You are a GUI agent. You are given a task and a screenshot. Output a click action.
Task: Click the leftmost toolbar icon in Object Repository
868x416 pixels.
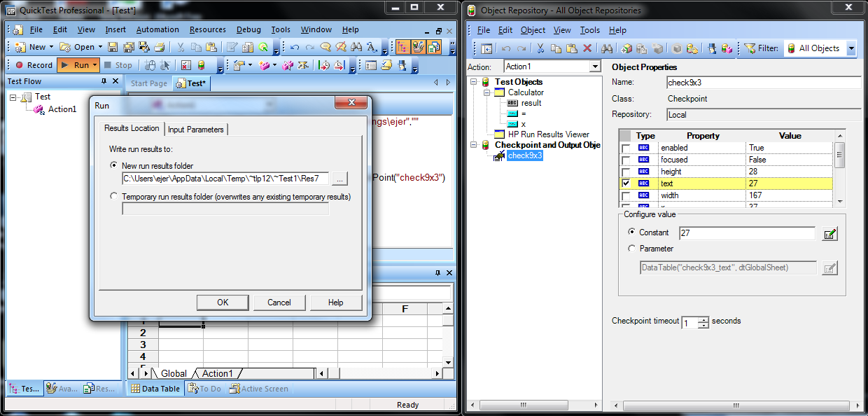(x=486, y=48)
